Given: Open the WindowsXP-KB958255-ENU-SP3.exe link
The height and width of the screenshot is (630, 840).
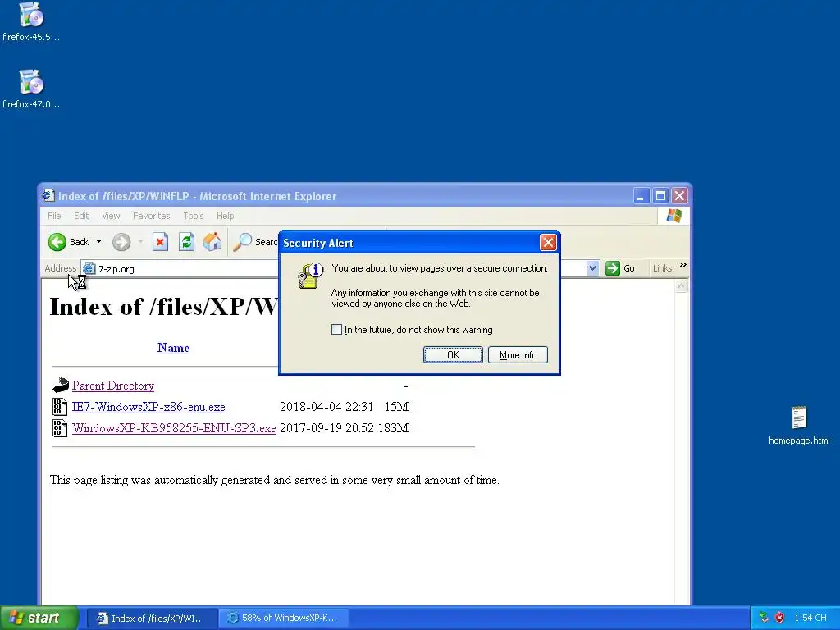Looking at the screenshot, I should tap(174, 428).
